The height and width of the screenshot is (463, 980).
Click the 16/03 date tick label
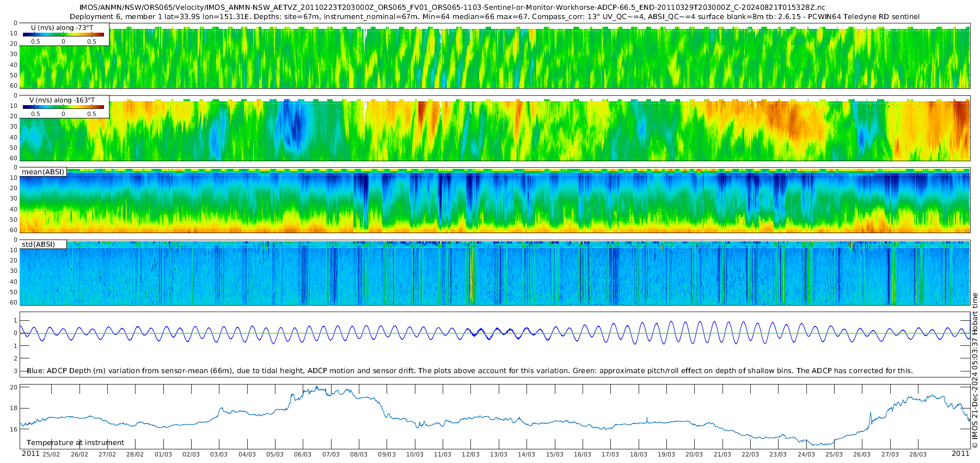[x=582, y=454]
